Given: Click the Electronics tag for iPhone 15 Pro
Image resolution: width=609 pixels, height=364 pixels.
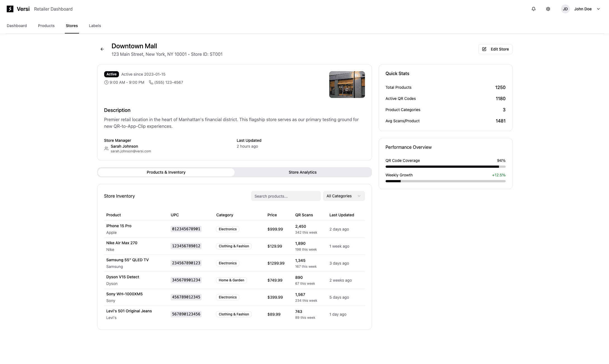Looking at the screenshot, I should (x=228, y=229).
